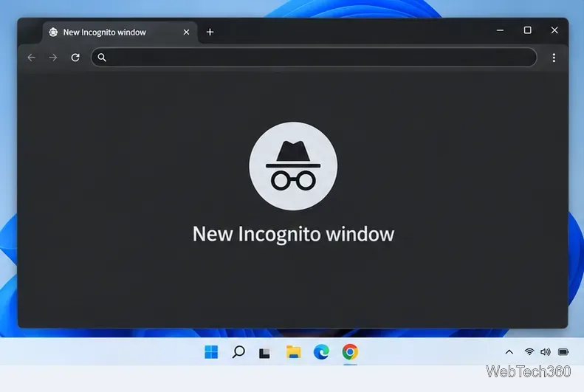Click the forward navigation arrow

(x=53, y=58)
